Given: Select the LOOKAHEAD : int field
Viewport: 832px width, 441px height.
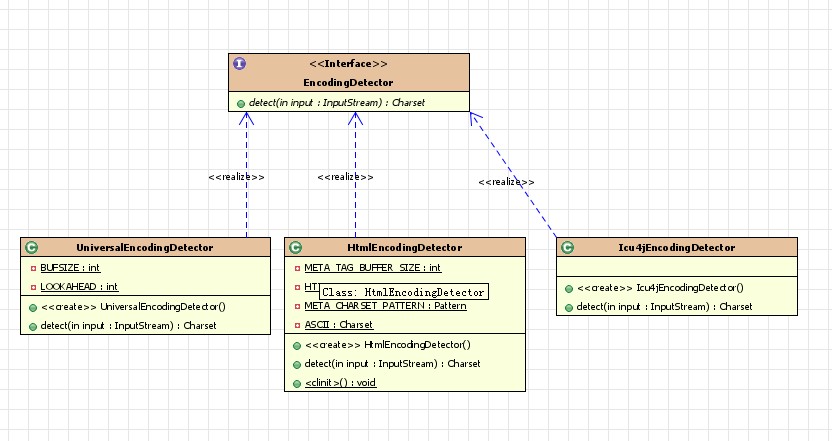Looking at the screenshot, I should 79,287.
